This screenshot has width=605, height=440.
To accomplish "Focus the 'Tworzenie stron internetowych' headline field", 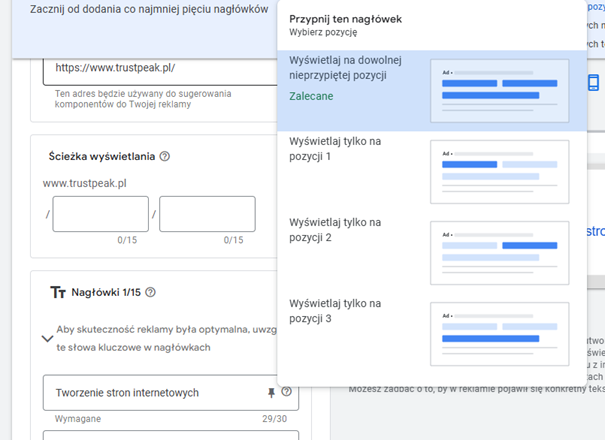I will pyautogui.click(x=171, y=393).
